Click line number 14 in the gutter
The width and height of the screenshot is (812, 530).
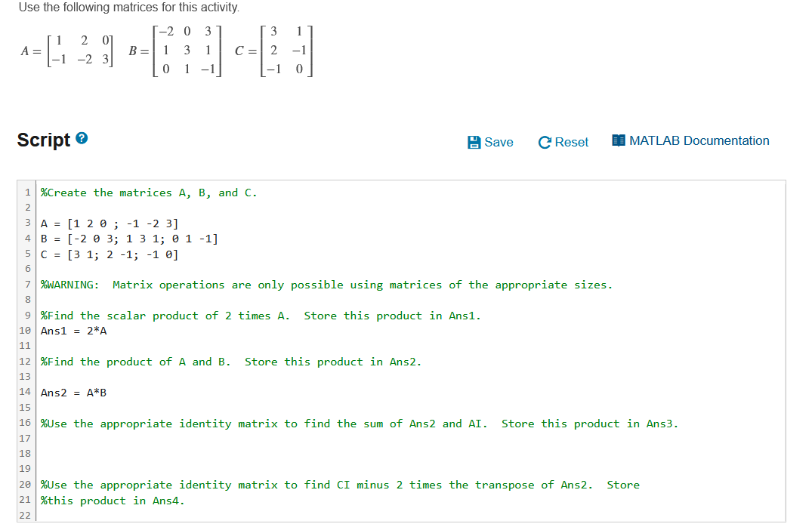(x=24, y=392)
